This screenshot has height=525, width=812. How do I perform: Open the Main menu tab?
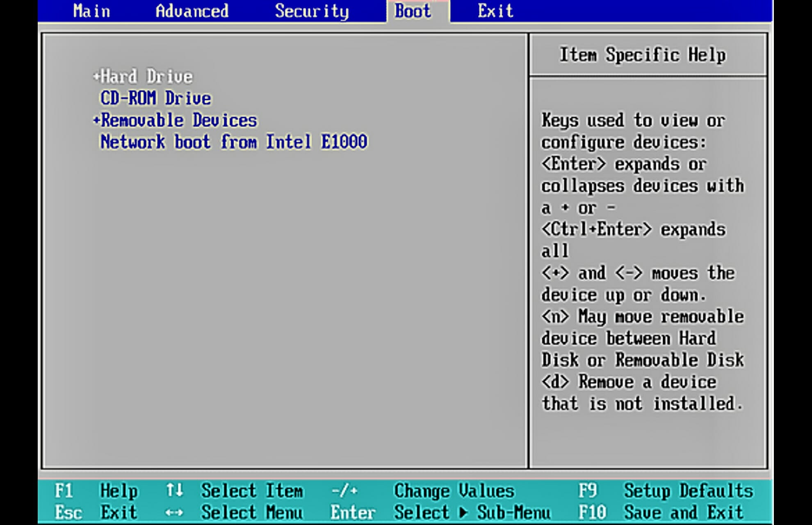91,11
